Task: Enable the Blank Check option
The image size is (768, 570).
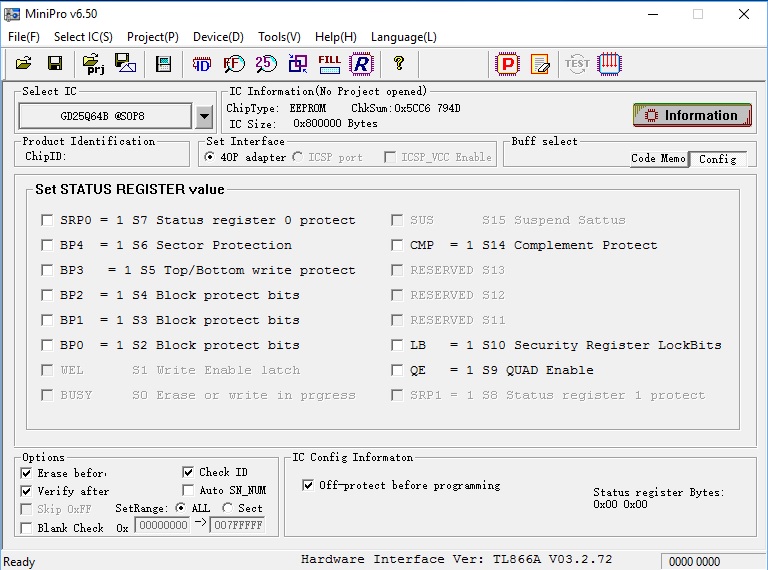Action: (x=26, y=528)
